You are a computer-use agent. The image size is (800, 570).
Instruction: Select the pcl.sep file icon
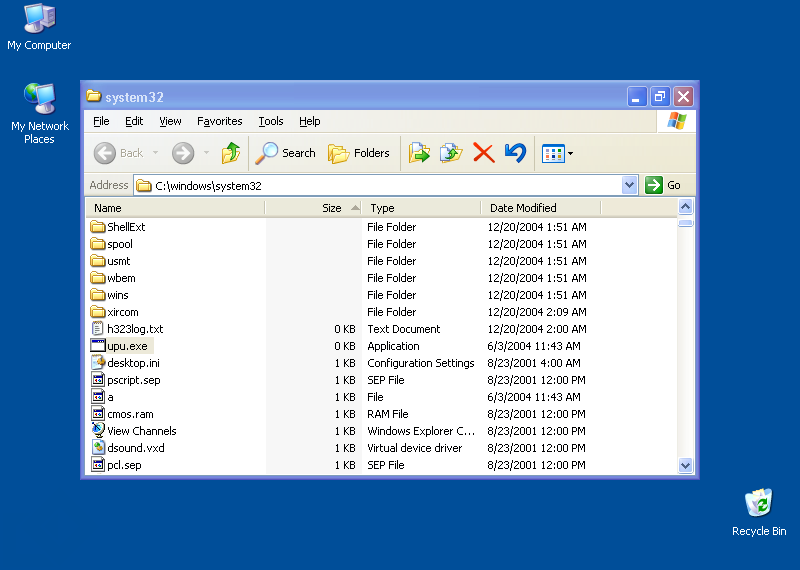[97, 465]
